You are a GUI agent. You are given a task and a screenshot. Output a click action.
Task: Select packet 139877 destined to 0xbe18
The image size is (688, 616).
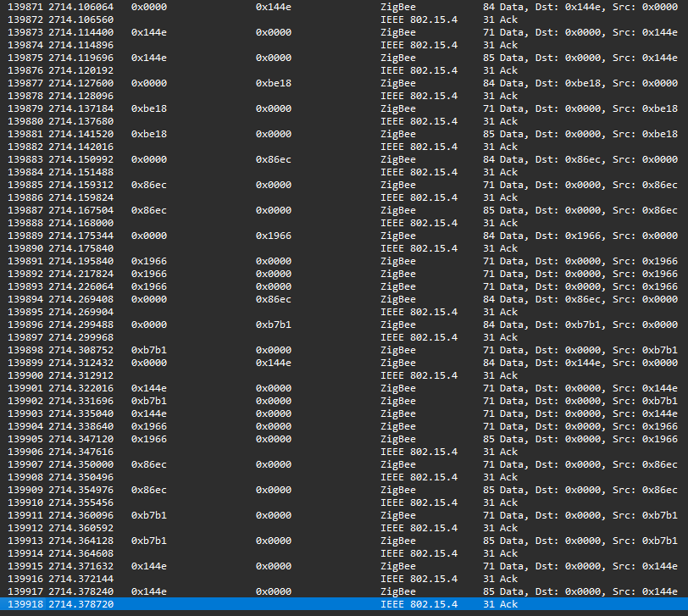(344, 83)
